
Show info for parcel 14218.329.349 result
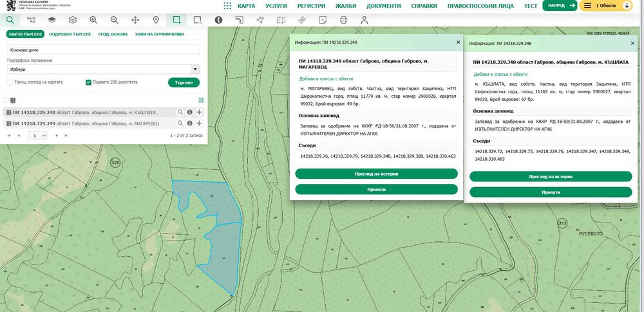(x=190, y=123)
